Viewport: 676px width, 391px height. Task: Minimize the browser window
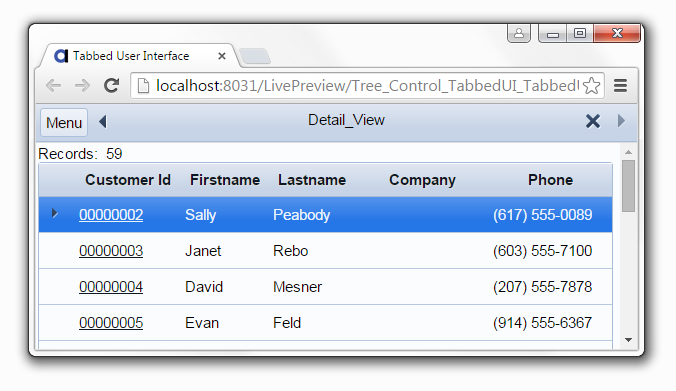pyautogui.click(x=553, y=34)
